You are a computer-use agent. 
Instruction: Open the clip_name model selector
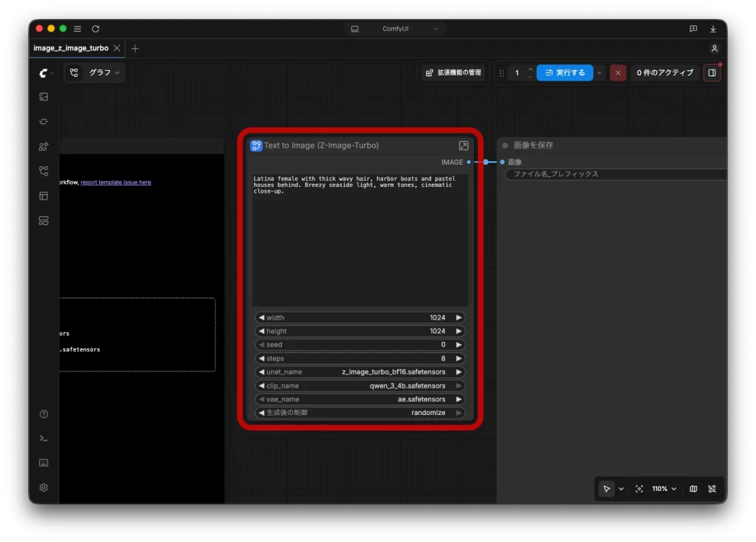coord(360,385)
